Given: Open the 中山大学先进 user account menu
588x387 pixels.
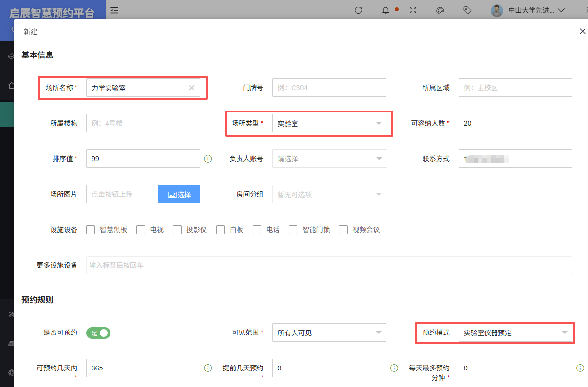Looking at the screenshot, I should click(x=528, y=10).
